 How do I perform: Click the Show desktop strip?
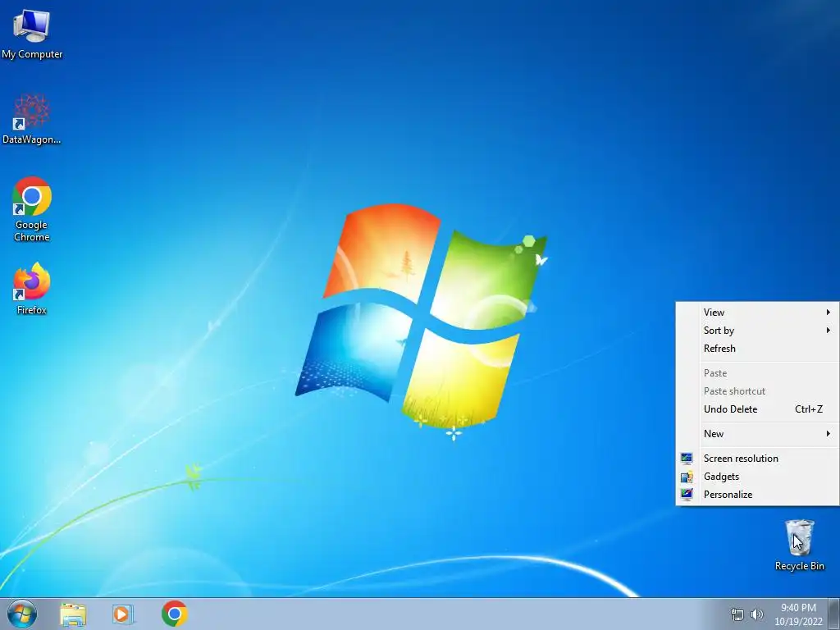834,614
